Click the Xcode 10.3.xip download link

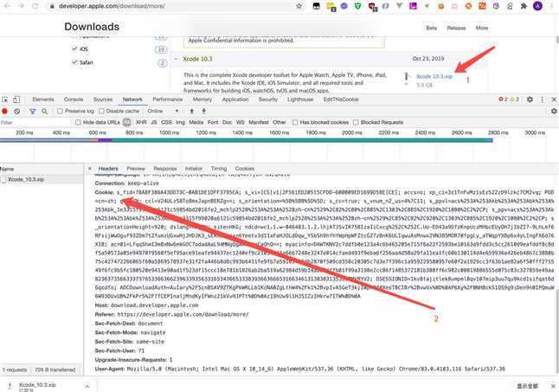point(434,76)
